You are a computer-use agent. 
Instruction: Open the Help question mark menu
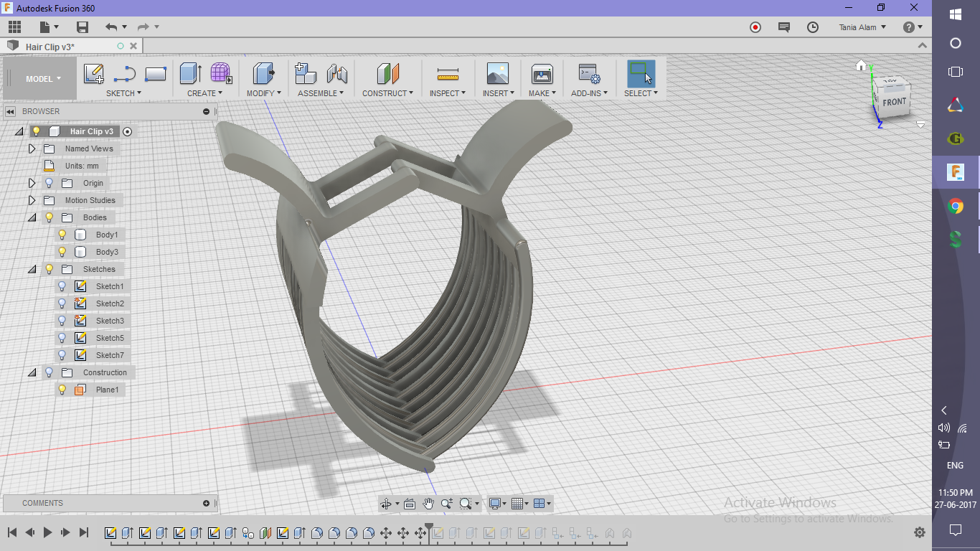pyautogui.click(x=913, y=27)
